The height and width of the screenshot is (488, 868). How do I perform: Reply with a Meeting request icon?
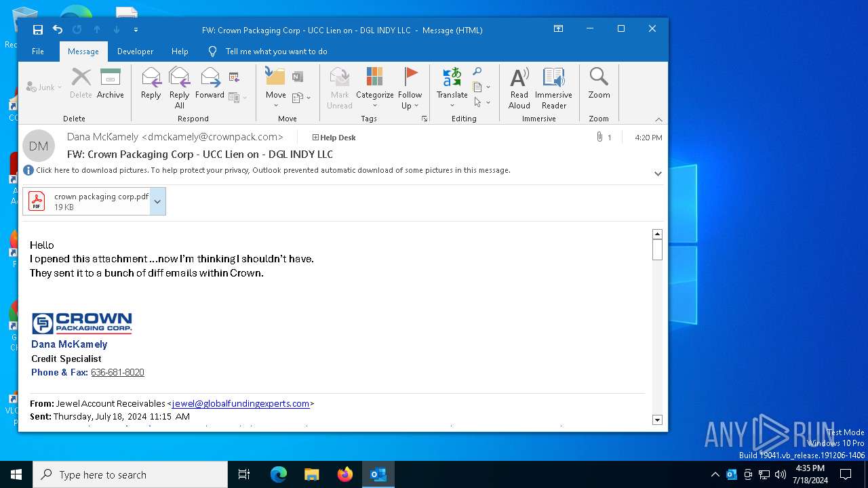(x=235, y=77)
